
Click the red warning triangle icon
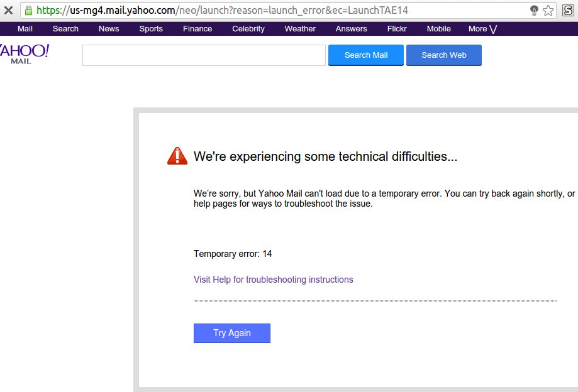[177, 156]
